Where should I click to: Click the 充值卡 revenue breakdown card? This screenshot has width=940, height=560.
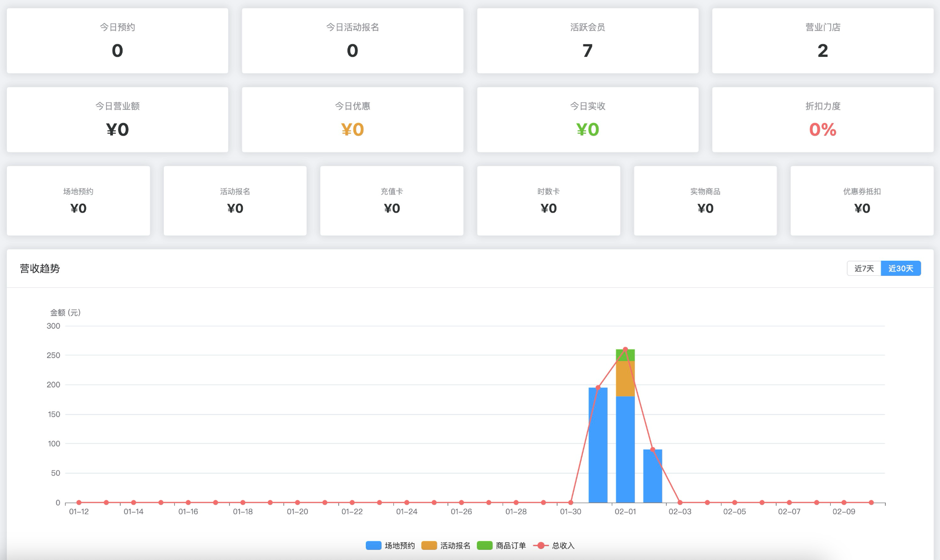[392, 201]
